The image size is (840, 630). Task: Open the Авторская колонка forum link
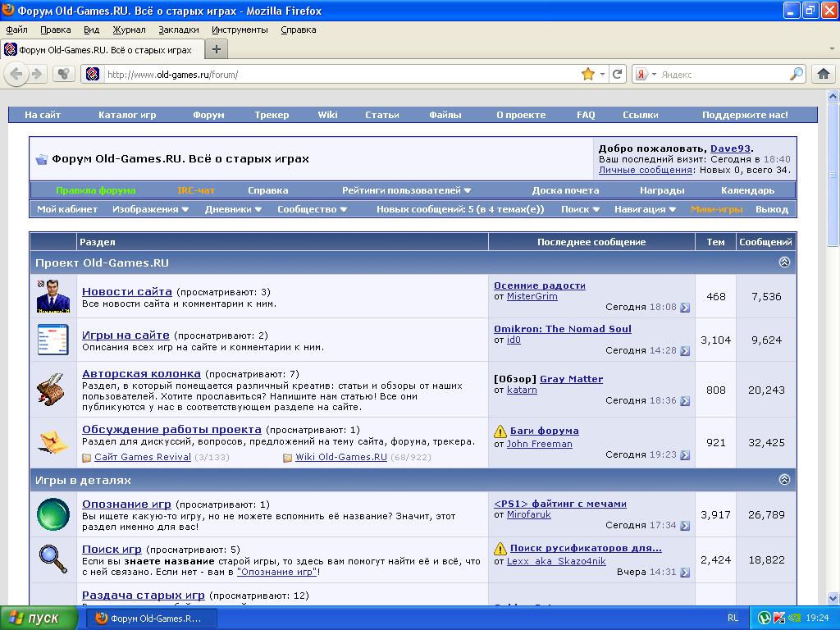click(x=141, y=373)
